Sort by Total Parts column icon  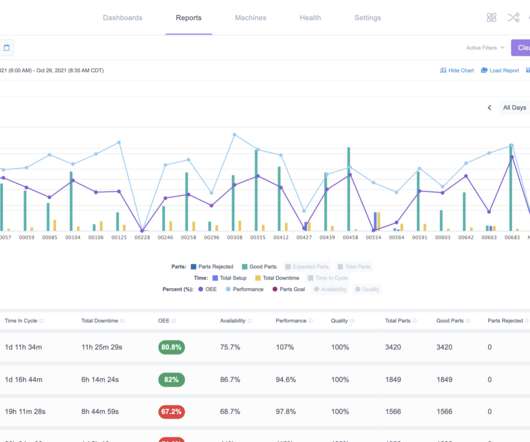[415, 321]
